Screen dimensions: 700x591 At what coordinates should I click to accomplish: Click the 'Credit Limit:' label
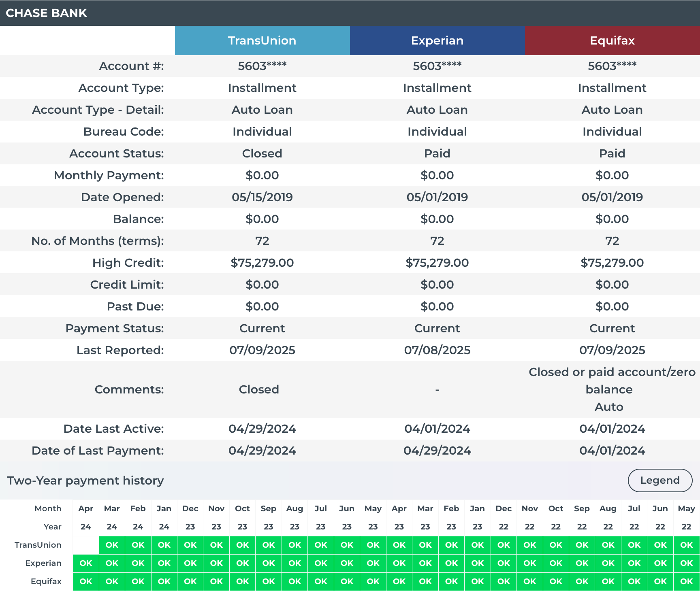pyautogui.click(x=127, y=285)
